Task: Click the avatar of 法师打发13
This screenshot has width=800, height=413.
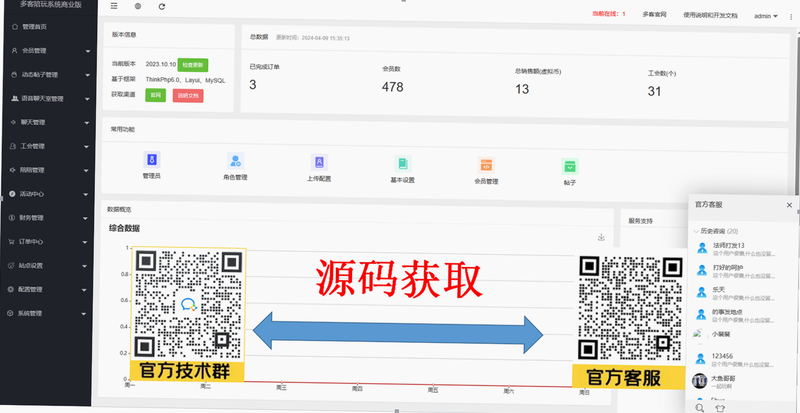Action: coord(702,248)
